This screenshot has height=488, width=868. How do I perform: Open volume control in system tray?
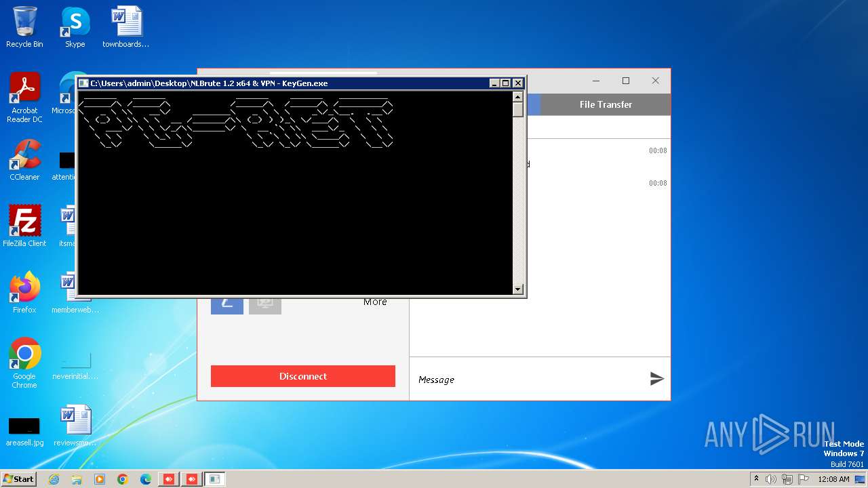point(771,479)
